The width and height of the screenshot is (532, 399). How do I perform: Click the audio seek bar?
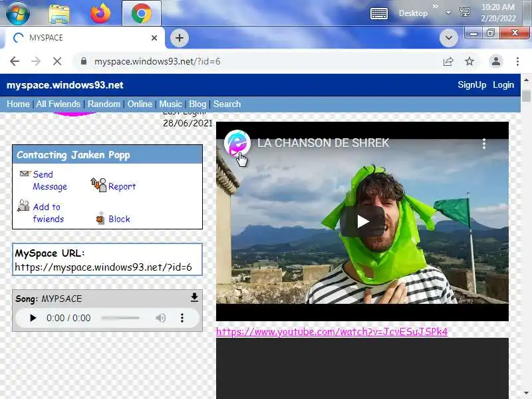[x=120, y=318]
